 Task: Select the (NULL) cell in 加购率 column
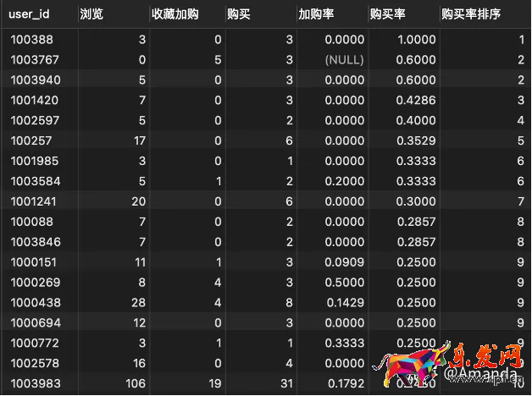pyautogui.click(x=337, y=59)
